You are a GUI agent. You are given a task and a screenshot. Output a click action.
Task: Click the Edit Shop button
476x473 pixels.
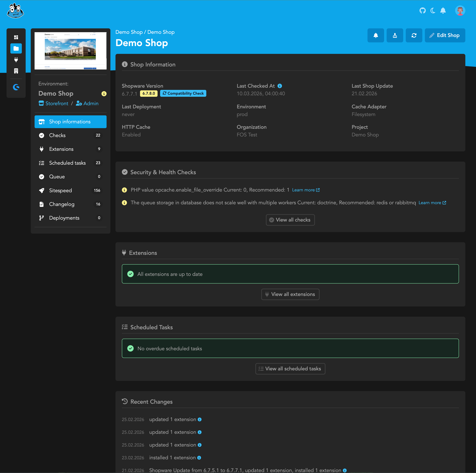445,35
